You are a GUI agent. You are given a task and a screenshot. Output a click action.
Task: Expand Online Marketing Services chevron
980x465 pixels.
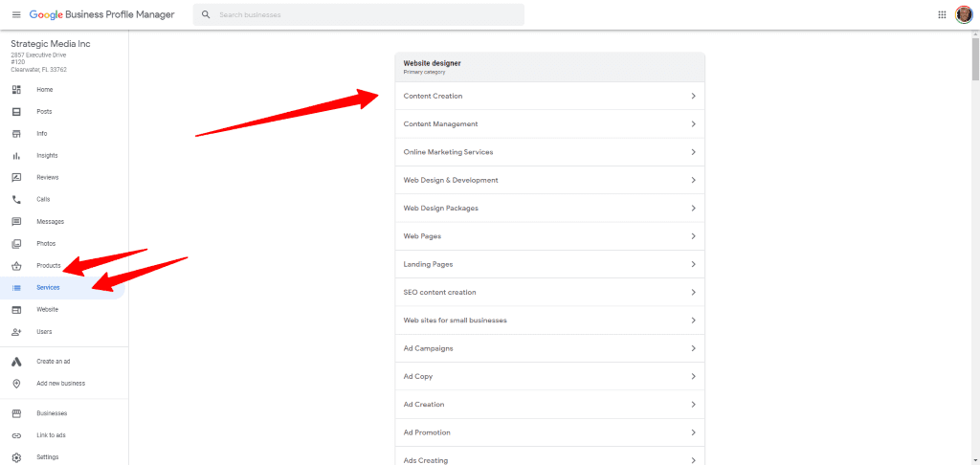pos(693,152)
